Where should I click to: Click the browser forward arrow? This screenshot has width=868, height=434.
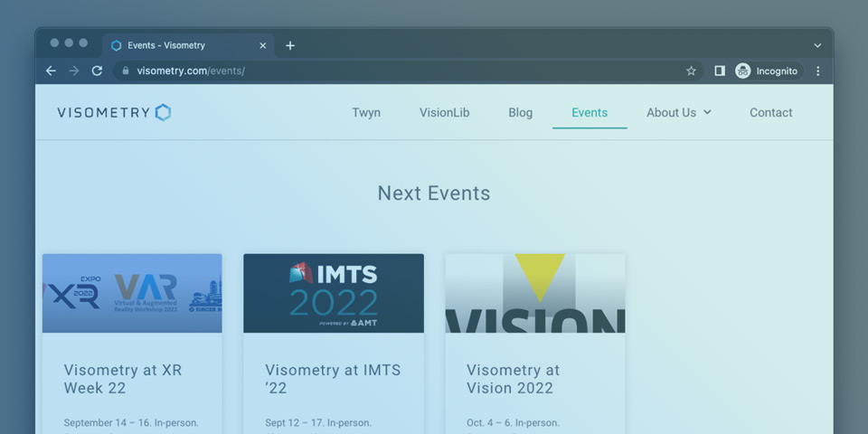click(73, 71)
